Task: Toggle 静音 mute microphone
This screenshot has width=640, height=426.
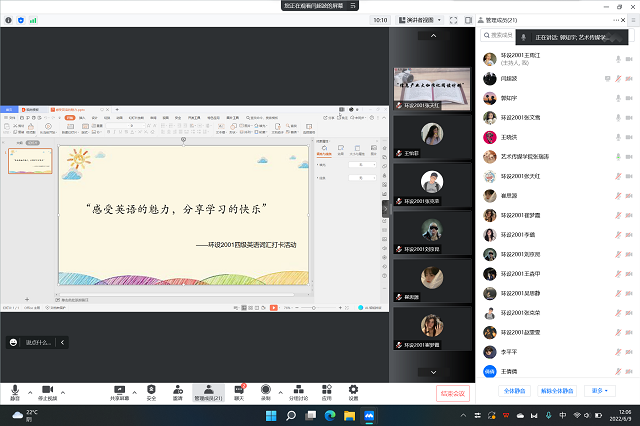Action: click(x=15, y=393)
